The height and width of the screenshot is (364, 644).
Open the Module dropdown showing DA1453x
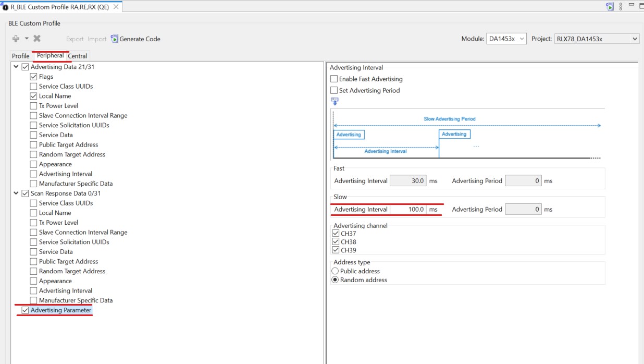[x=506, y=39]
